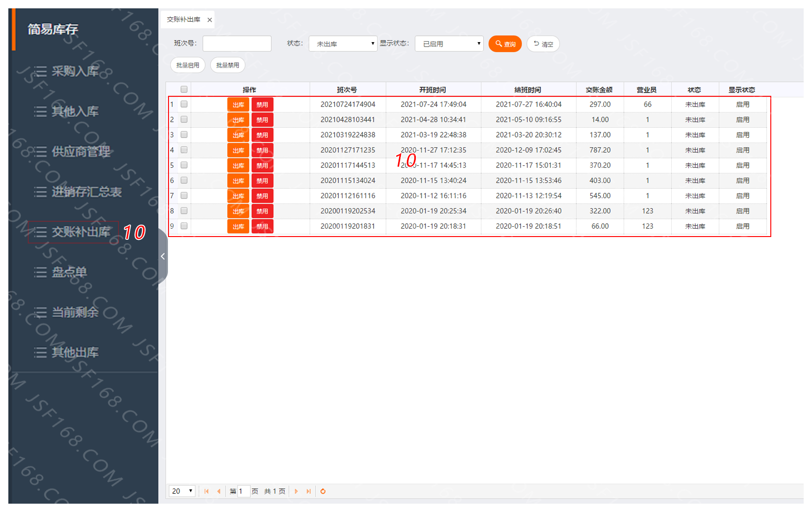Click the 营业员 column header
812x512 pixels.
647,90
